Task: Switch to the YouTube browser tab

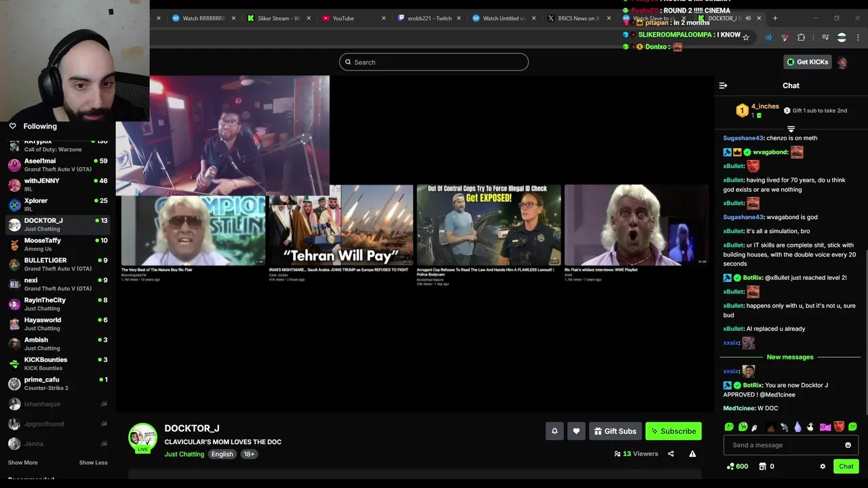Action: (x=353, y=18)
